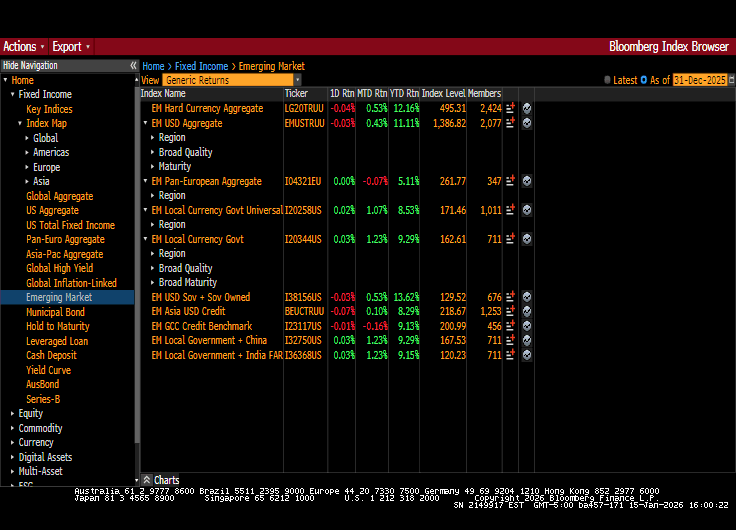Open chart icon for EM Local Government + India FAR
Viewport: 736px width, 530px height.
(x=527, y=355)
